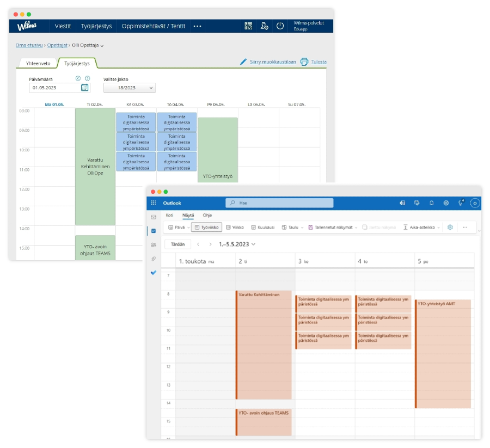Open People in the Outlook sidebar
Viewport: 490px width, 448px height.
tap(154, 245)
